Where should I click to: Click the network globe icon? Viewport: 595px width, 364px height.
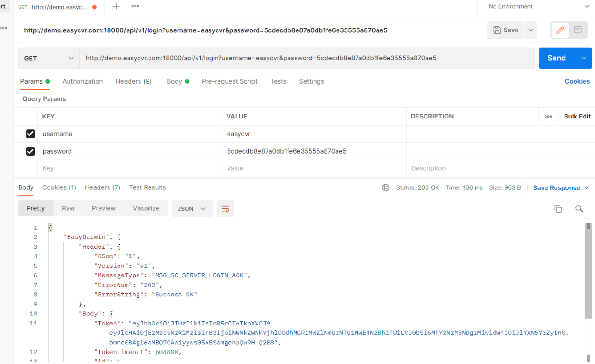[x=386, y=188]
